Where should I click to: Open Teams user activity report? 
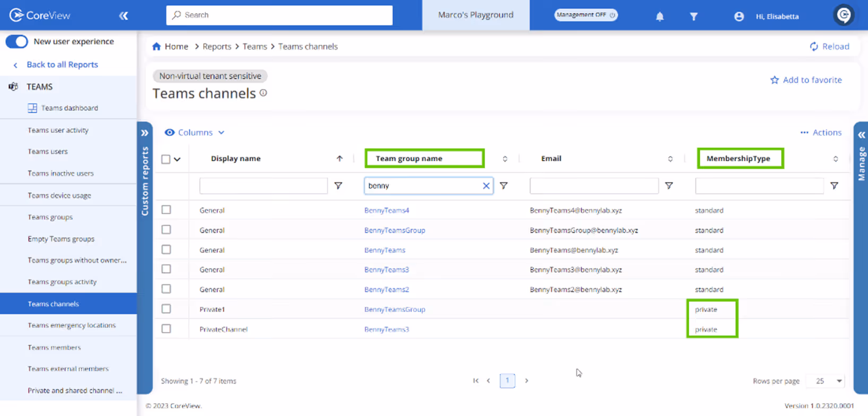(58, 130)
